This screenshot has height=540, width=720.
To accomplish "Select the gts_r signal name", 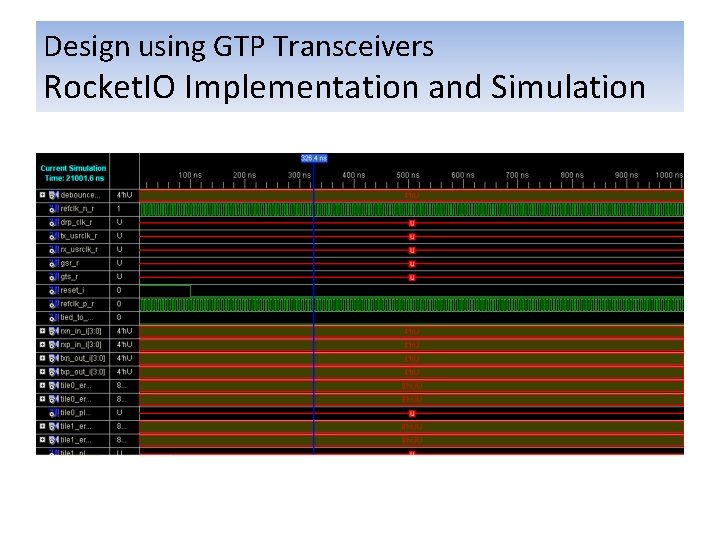I will 69,277.
